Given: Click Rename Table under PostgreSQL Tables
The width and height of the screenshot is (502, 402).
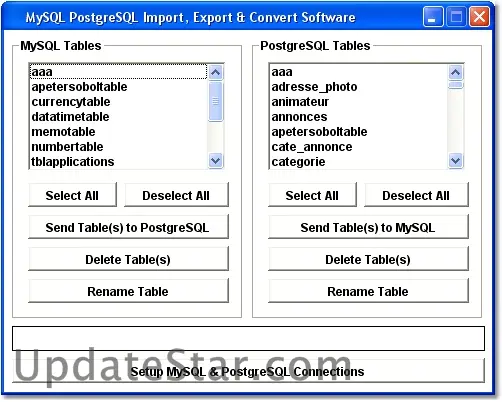Looking at the screenshot, I should point(368,291).
